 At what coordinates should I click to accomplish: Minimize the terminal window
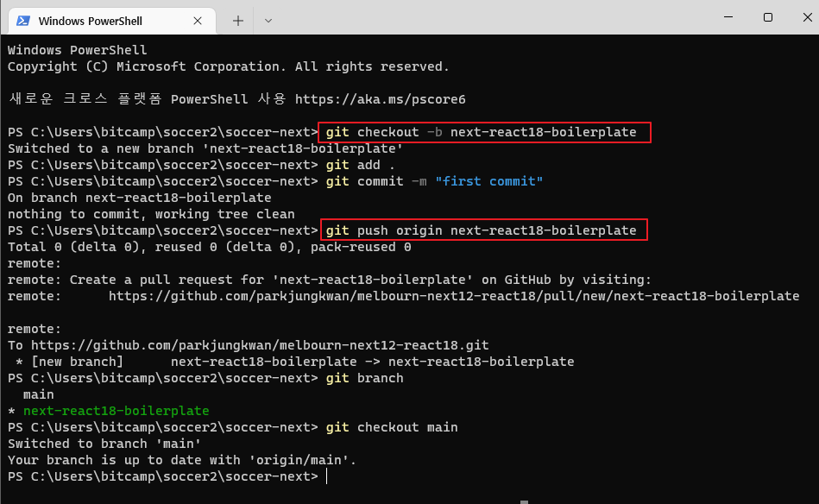728,17
